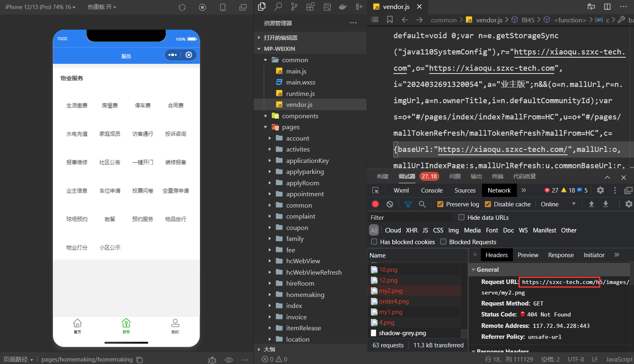Image resolution: width=634 pixels, height=364 pixels.
Task: Select order4.png request row
Action: tap(415, 301)
